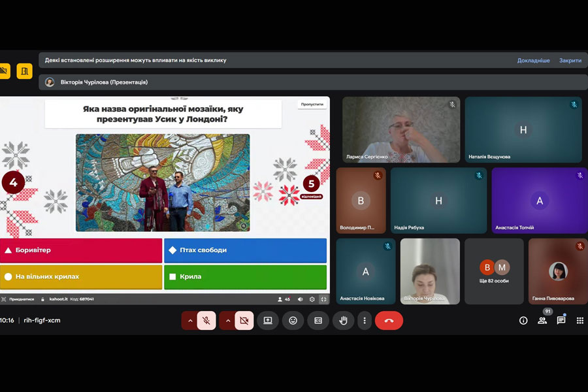Choose the red Боривітер answer
This screenshot has width=588, height=392.
tap(81, 250)
